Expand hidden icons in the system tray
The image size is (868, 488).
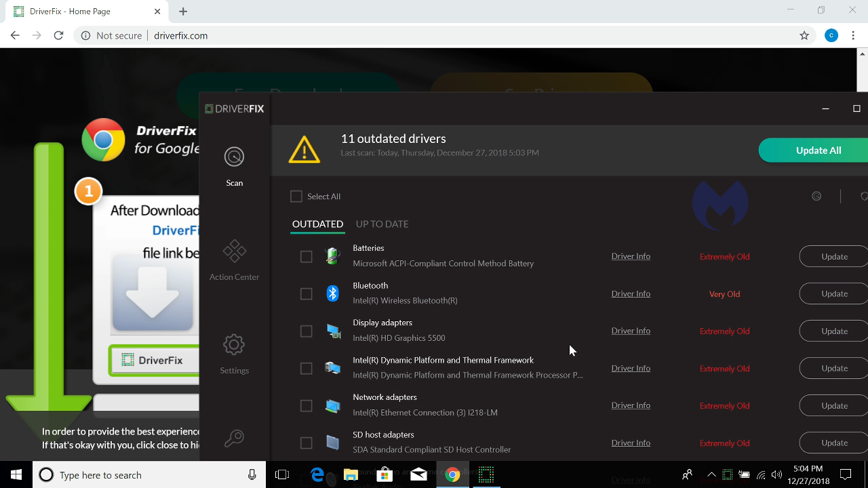pos(711,474)
